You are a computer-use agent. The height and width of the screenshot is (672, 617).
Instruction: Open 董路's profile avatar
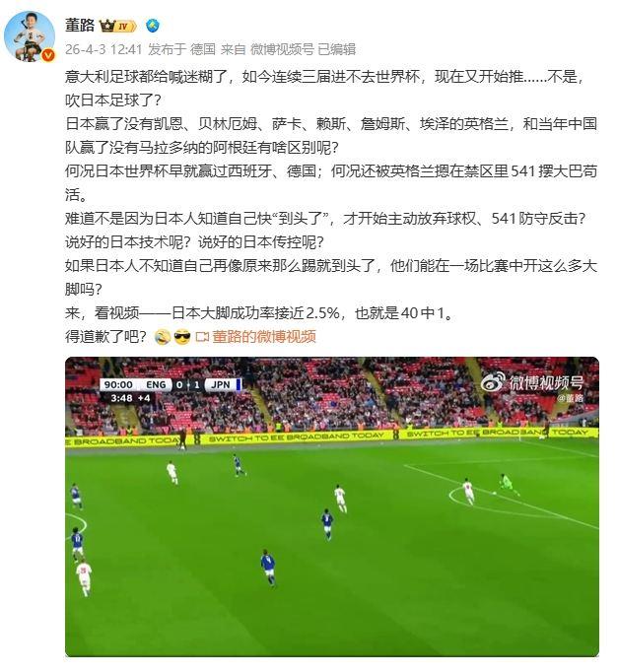30,36
